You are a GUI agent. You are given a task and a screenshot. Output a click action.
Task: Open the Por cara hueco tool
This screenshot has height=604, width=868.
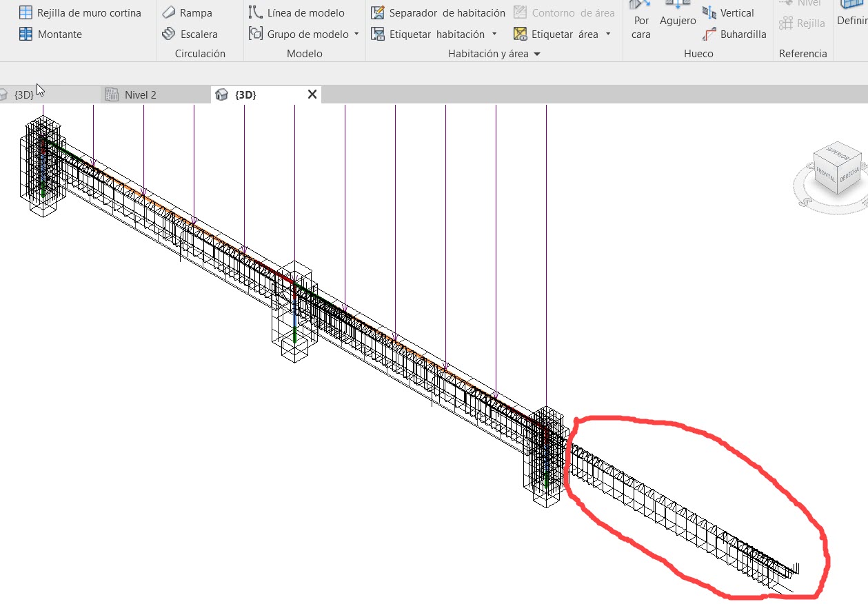[x=640, y=21]
